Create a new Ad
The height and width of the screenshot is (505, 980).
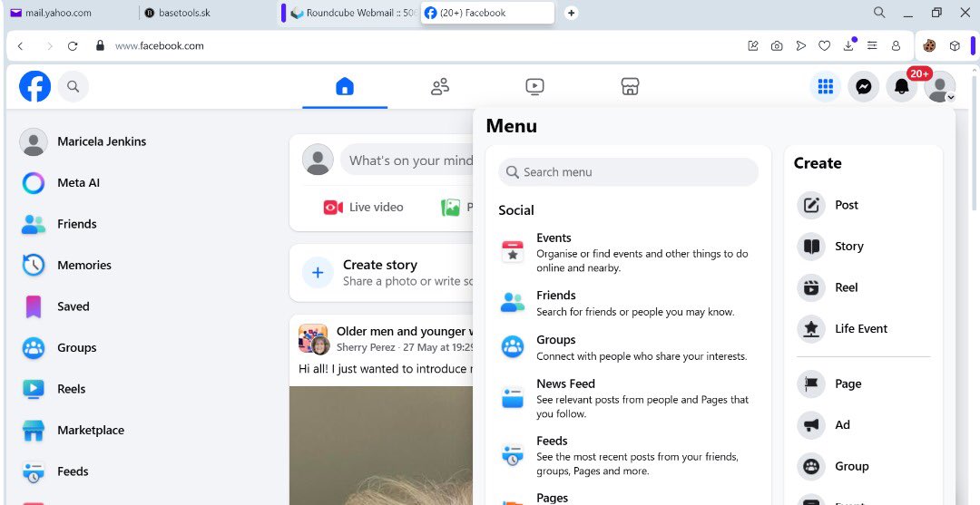tap(863, 425)
